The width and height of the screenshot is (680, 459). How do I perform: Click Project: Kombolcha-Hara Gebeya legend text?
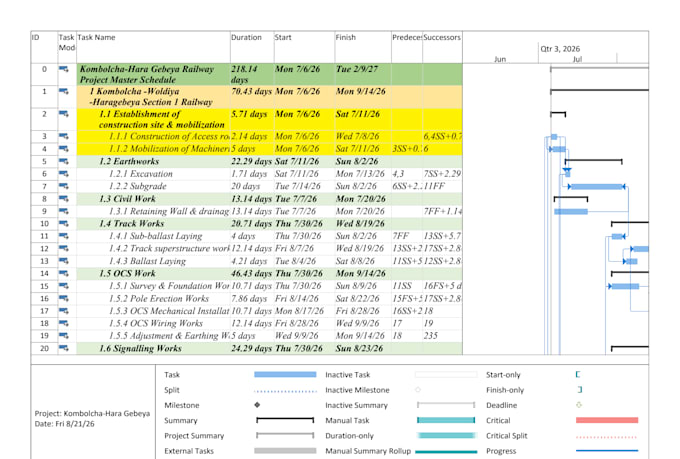pyautogui.click(x=92, y=413)
